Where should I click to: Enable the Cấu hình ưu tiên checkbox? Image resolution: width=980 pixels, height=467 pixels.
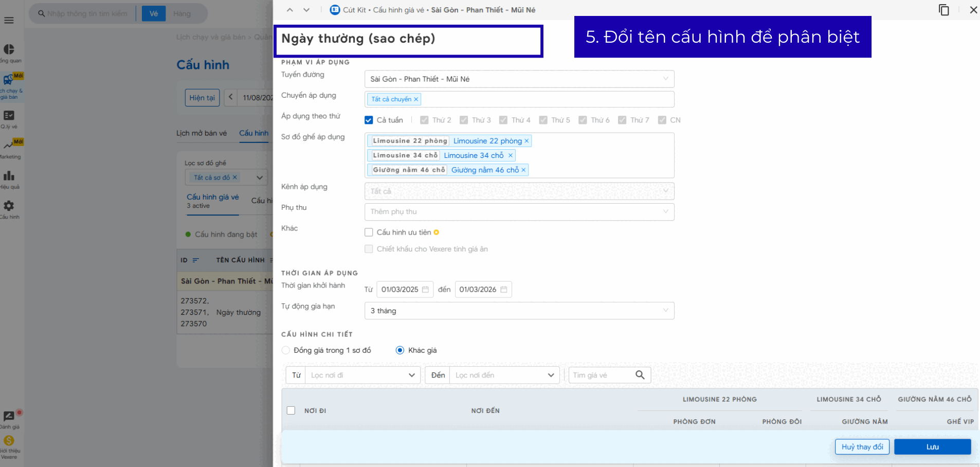[x=369, y=232]
